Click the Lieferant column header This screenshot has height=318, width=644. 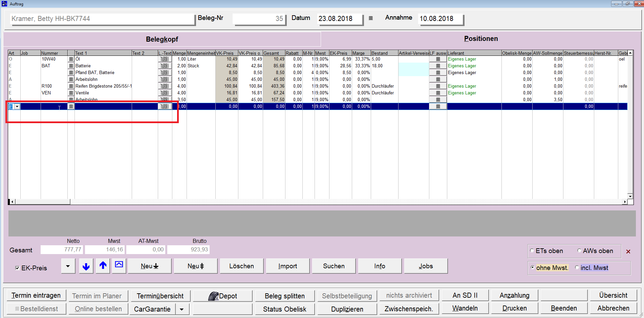(x=474, y=53)
